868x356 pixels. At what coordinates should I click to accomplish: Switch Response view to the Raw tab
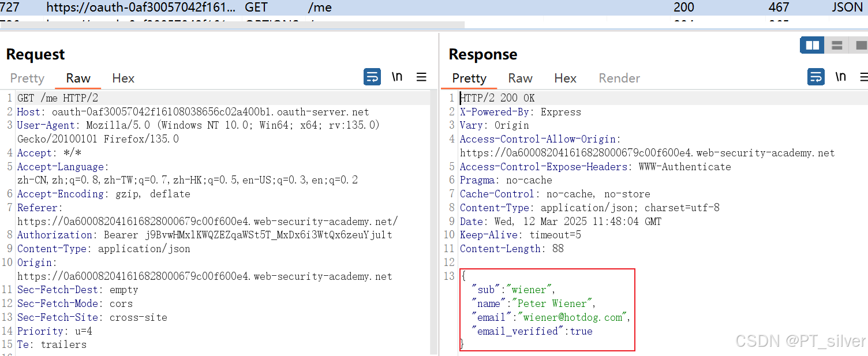tap(520, 78)
